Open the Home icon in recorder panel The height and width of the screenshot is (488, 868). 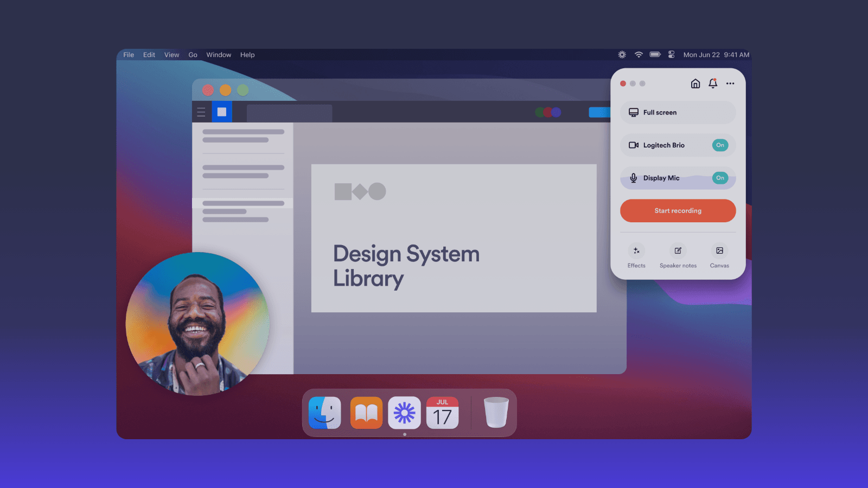pos(695,84)
